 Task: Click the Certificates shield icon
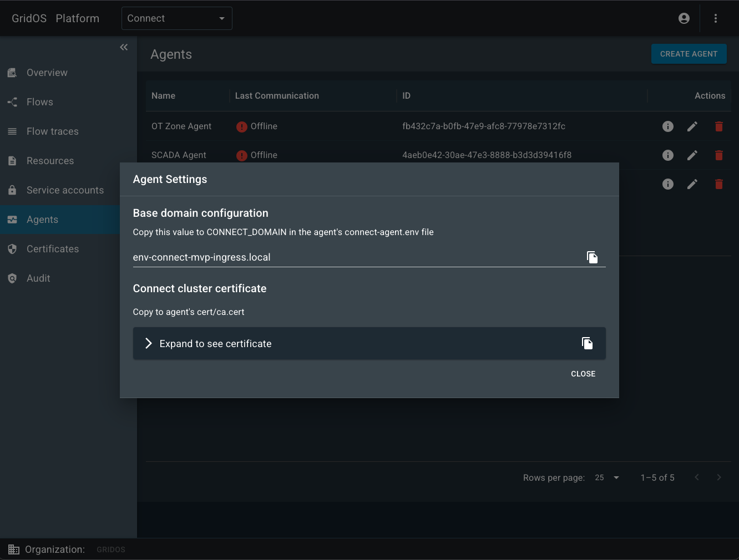coord(12,249)
